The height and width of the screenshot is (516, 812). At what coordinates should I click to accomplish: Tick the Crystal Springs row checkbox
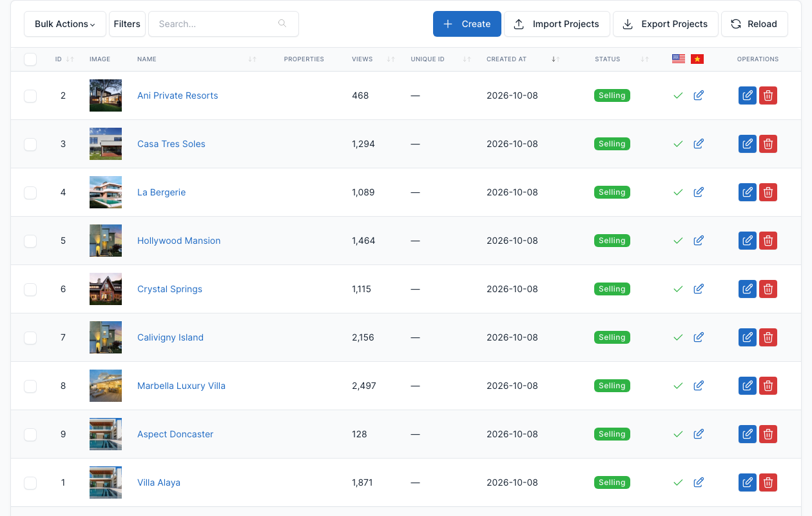pos(30,290)
